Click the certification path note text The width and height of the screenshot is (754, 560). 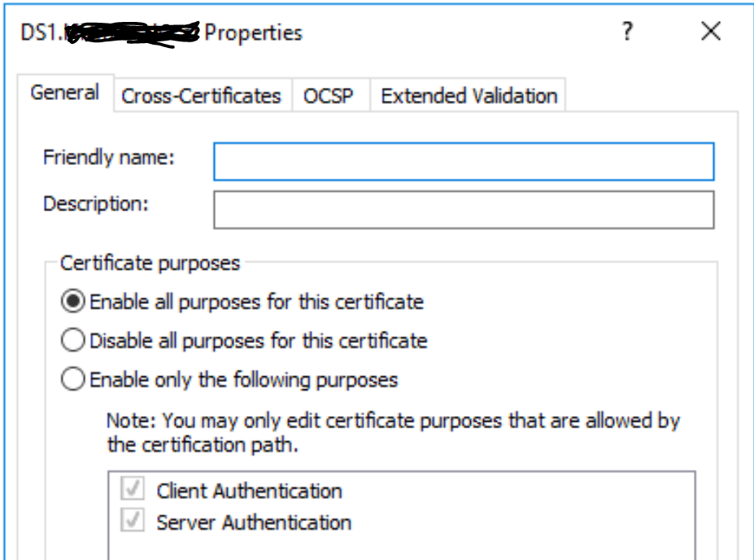pos(393,433)
